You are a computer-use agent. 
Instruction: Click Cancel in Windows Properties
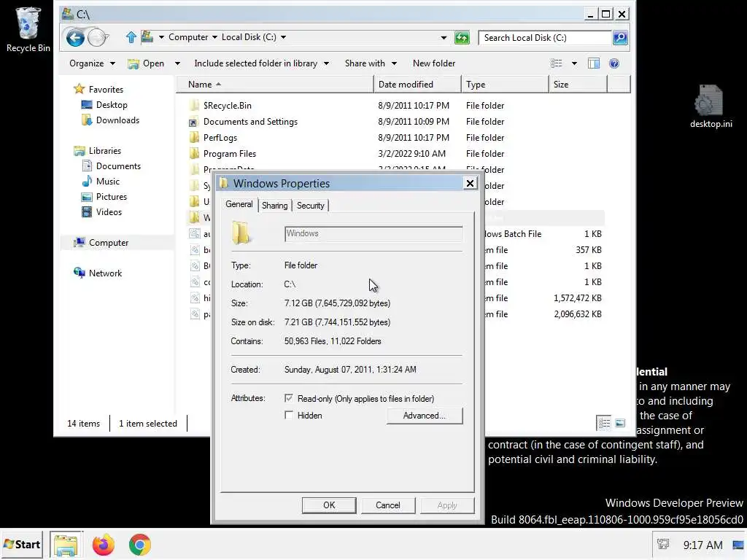click(x=388, y=505)
